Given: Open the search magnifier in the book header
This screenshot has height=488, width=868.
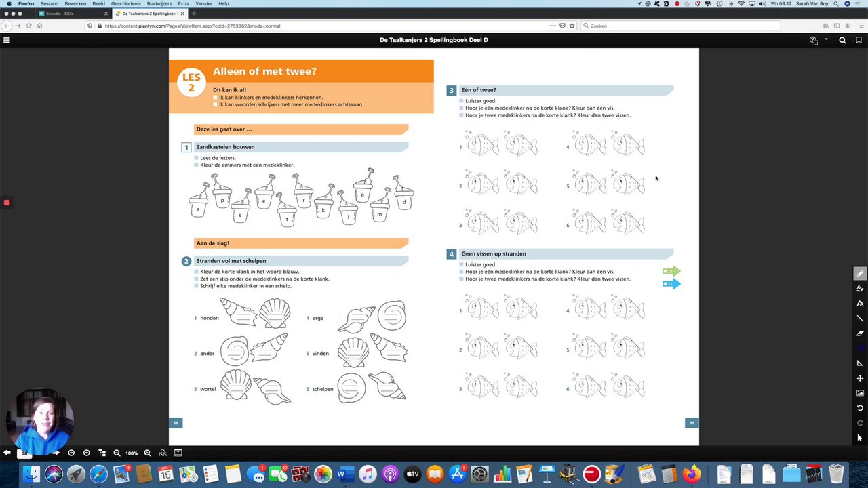Looking at the screenshot, I should coord(842,40).
